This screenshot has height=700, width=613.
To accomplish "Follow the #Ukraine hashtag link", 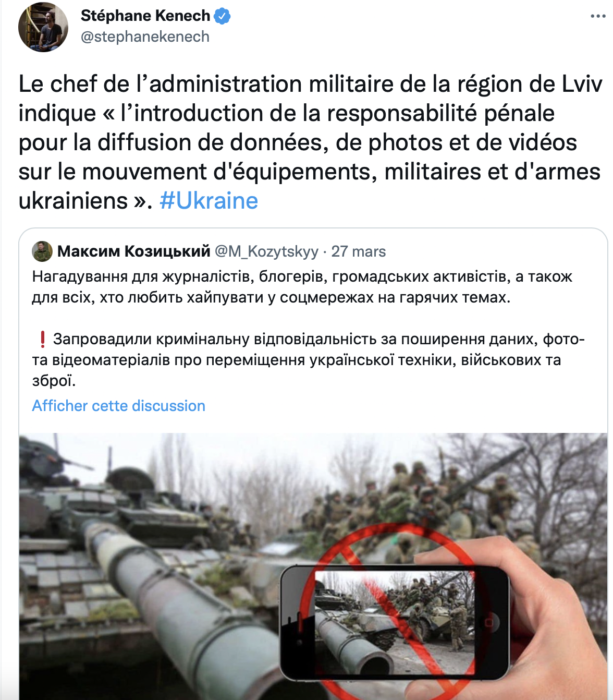I will click(x=209, y=201).
